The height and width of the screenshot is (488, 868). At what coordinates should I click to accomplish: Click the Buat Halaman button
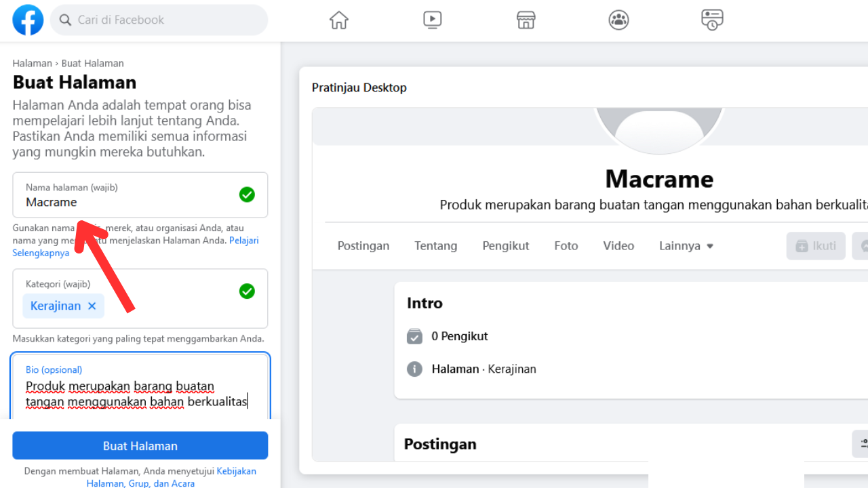click(140, 446)
